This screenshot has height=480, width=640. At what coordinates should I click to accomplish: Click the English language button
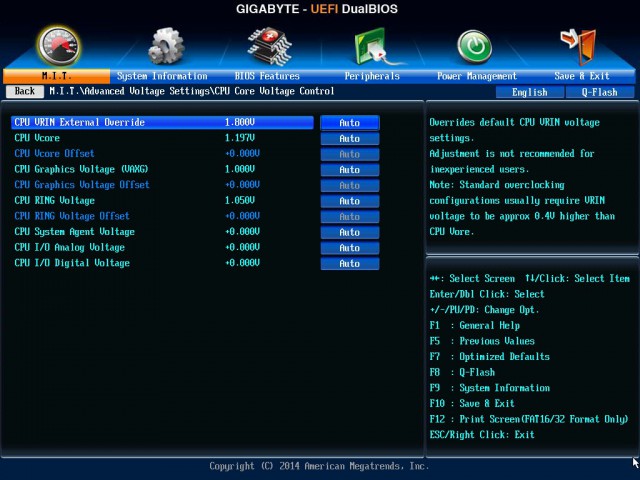click(530, 92)
